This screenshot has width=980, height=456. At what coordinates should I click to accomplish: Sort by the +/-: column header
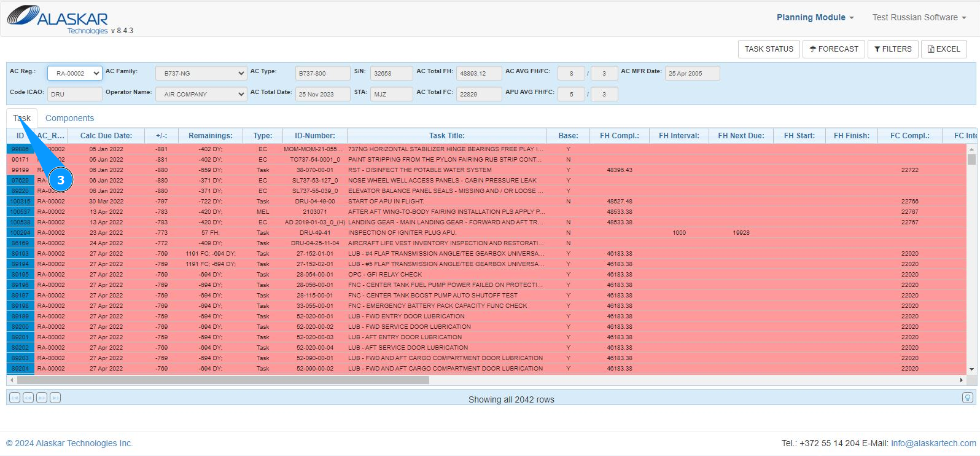pyautogui.click(x=161, y=136)
